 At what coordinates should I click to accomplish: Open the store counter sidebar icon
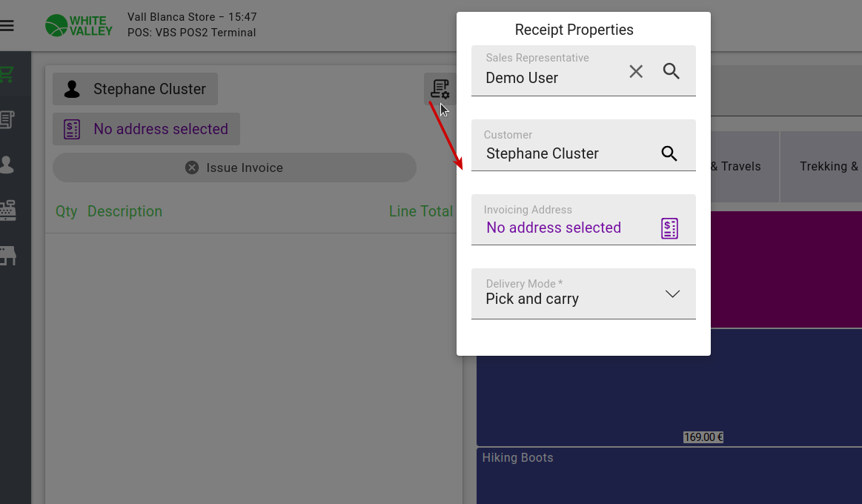tap(7, 256)
